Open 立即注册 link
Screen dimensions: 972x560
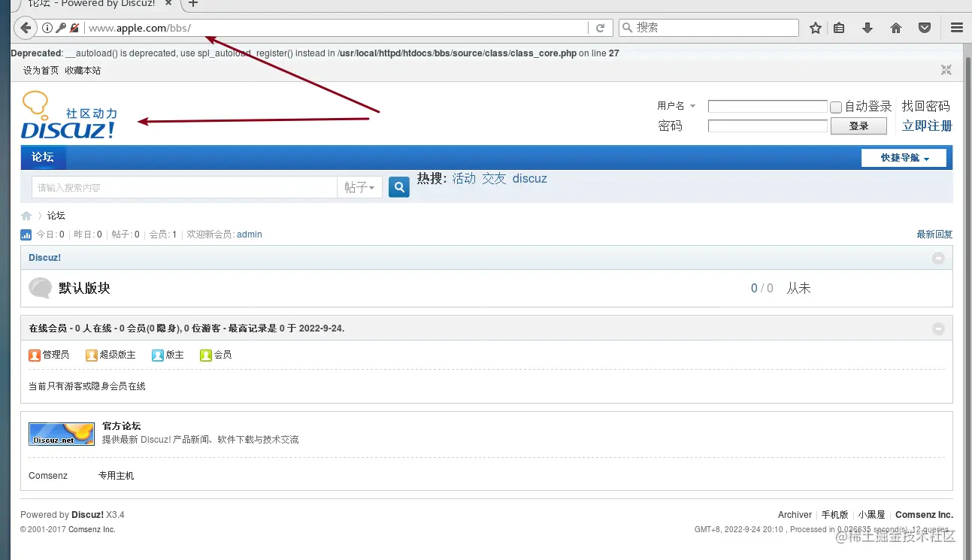pyautogui.click(x=927, y=126)
